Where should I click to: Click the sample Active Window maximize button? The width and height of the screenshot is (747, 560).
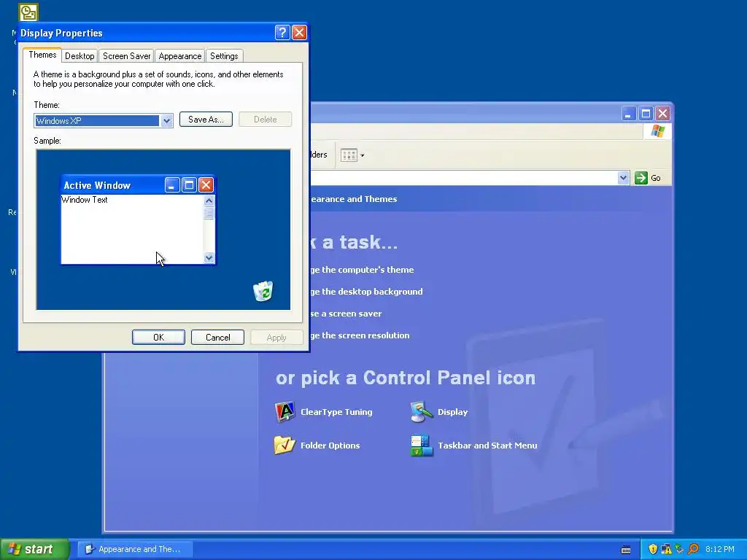click(189, 184)
